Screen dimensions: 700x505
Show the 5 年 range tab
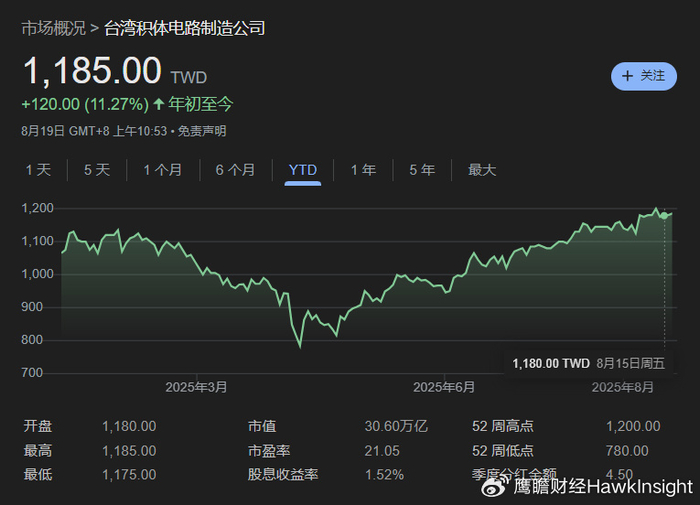tap(421, 170)
